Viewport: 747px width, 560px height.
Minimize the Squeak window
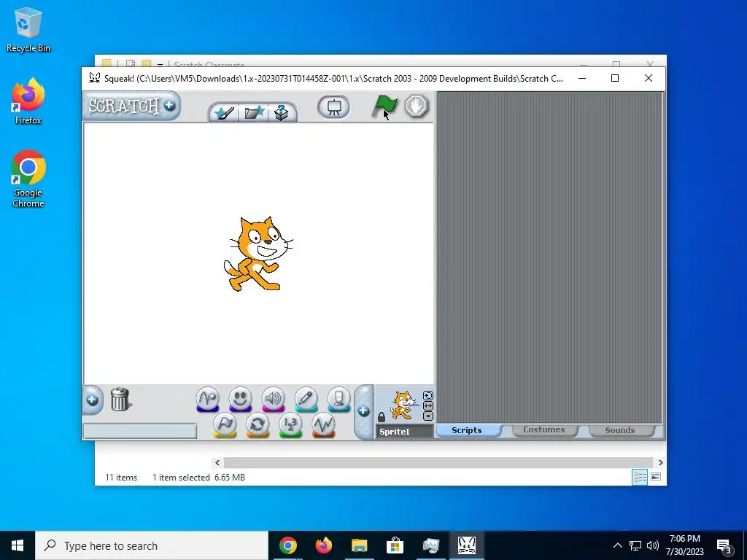pyautogui.click(x=582, y=78)
